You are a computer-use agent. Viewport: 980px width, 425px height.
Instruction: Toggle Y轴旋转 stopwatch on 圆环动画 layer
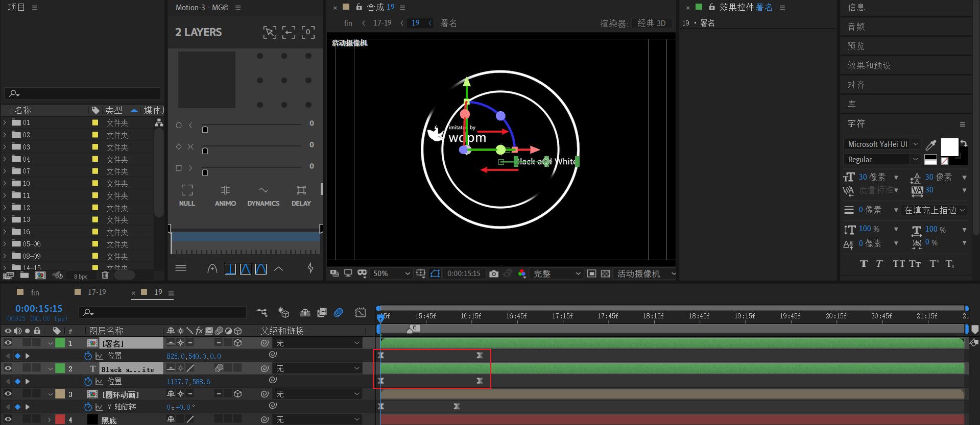coord(88,407)
